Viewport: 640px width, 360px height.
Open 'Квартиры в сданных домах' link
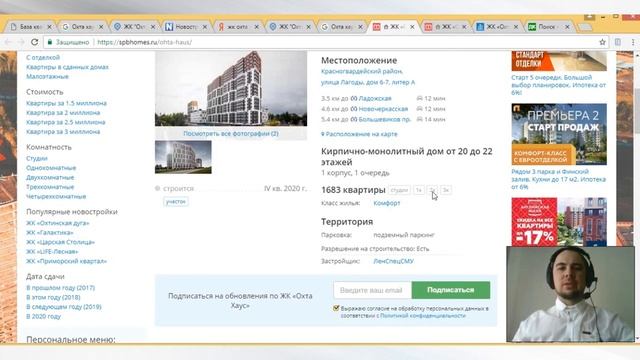tap(67, 67)
